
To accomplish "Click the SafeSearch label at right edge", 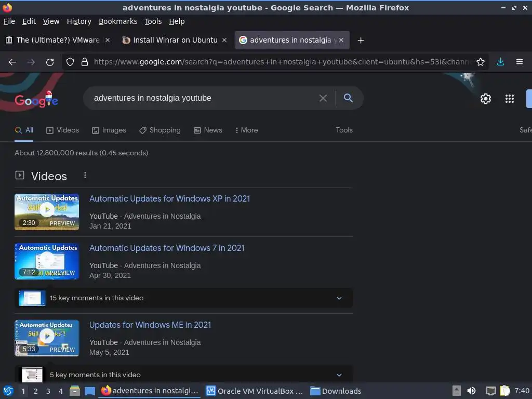I will coord(526,130).
